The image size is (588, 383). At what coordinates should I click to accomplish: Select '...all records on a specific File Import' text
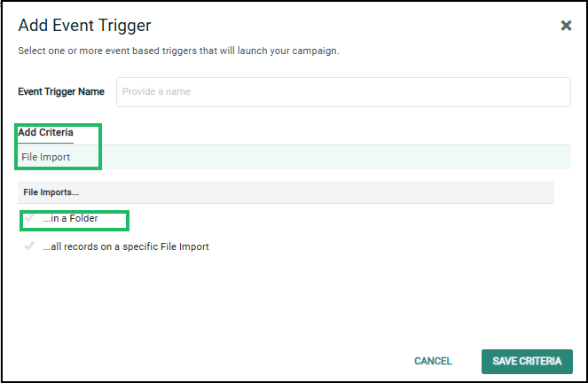(x=126, y=246)
